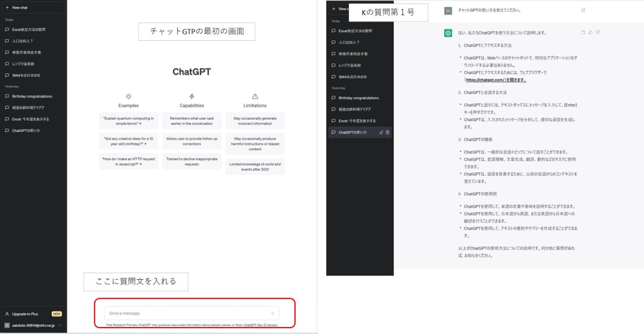This screenshot has width=644, height=334.
Task: Click the green ChatGPT logo avatar beside the response
Action: tap(448, 33)
